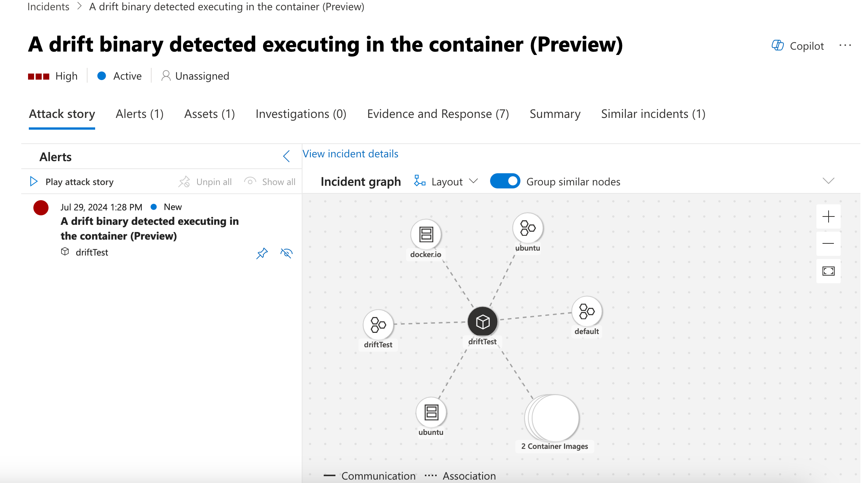
Task: Open more incident options via ellipsis
Action: coord(844,45)
